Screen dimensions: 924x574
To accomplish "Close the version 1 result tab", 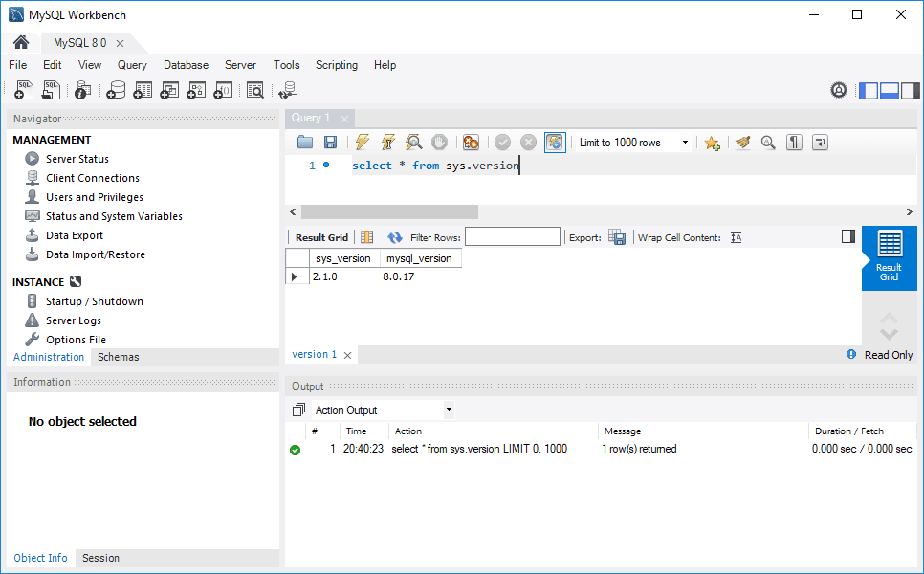I will pyautogui.click(x=347, y=355).
